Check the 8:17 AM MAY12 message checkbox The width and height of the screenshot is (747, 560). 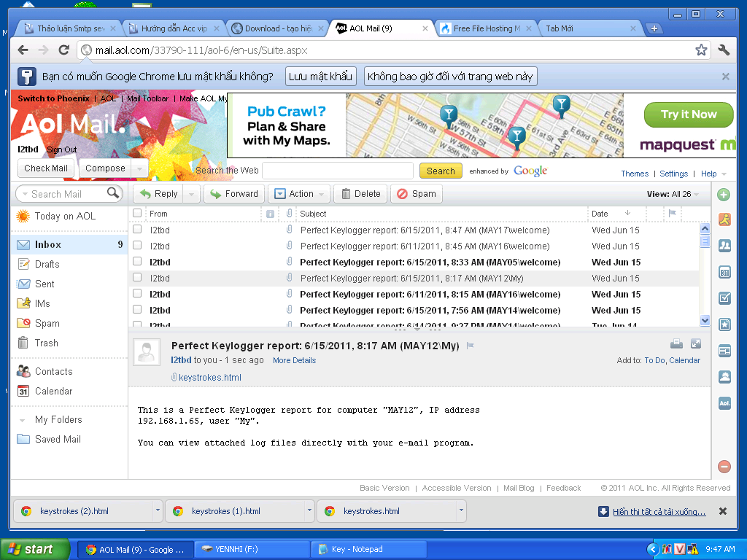tap(137, 277)
